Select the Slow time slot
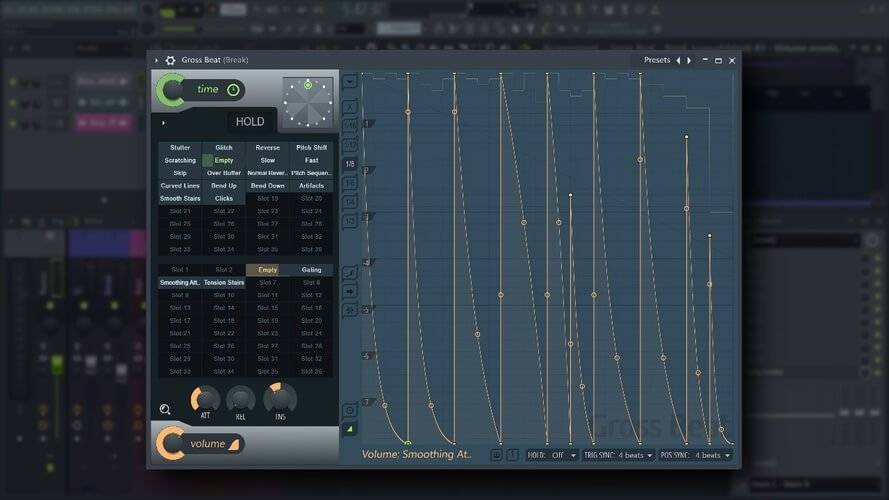889x500 pixels. (x=268, y=160)
